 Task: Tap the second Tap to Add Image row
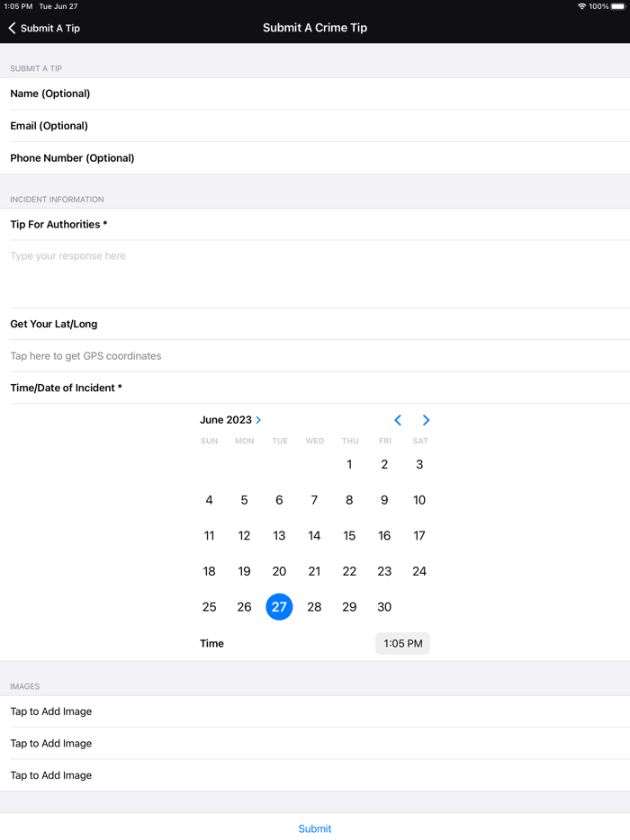[x=315, y=744]
